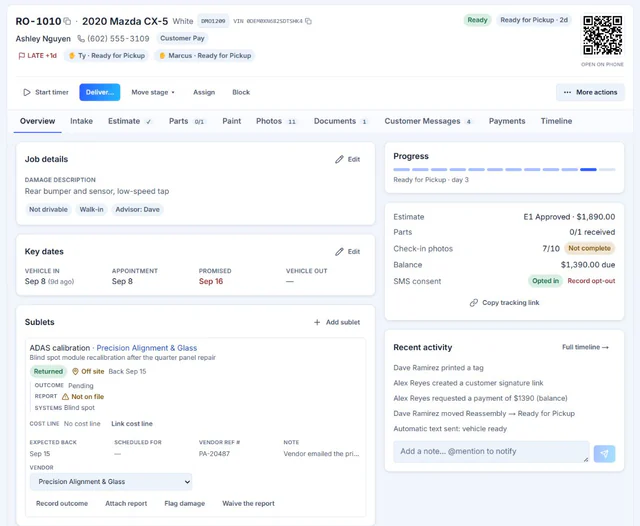Screen dimensions: 640x526
Task: Click the Not drivable tag
Action: (48, 210)
